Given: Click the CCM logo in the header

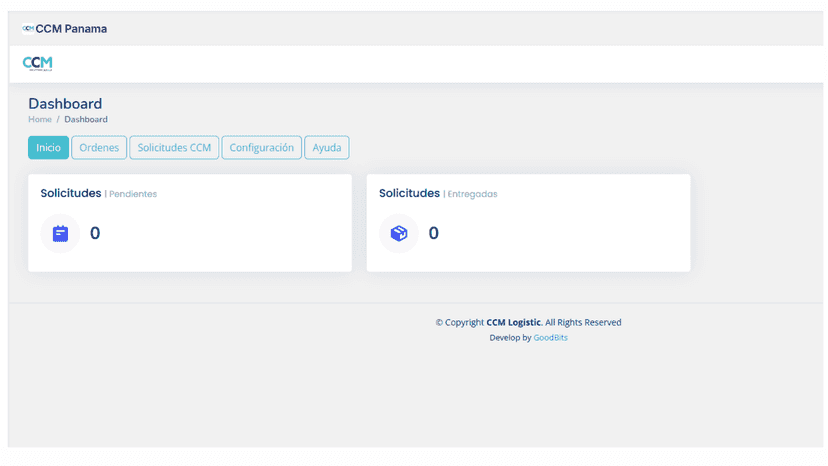Looking at the screenshot, I should (x=37, y=63).
